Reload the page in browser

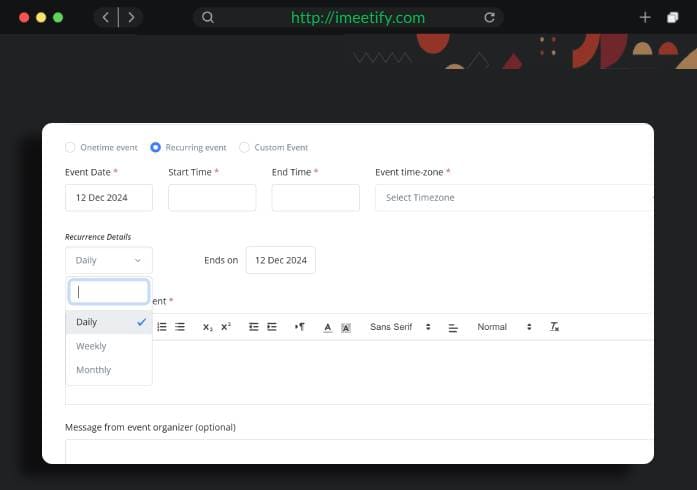(489, 17)
